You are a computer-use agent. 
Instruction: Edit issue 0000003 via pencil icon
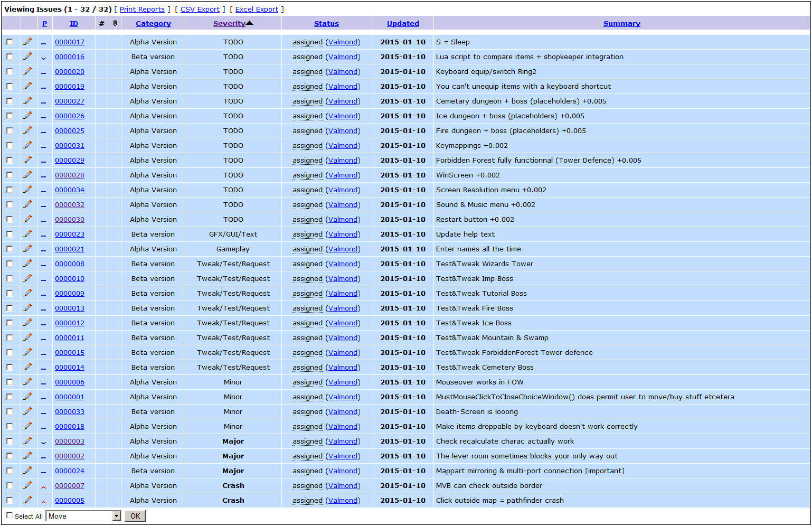[x=27, y=441]
